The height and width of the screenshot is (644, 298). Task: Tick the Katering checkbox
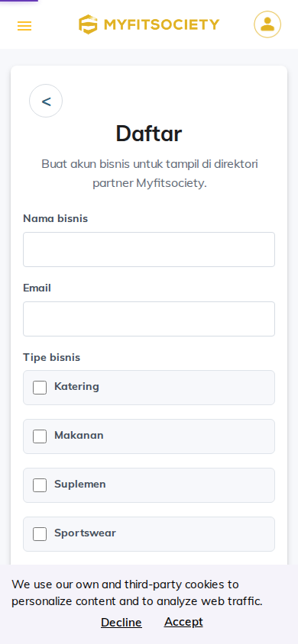click(x=40, y=388)
